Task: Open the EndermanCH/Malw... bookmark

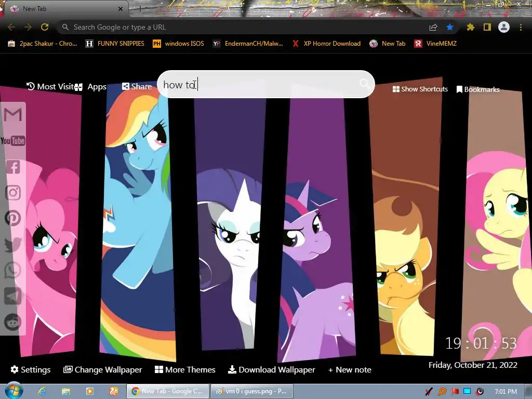Action: pos(248,44)
